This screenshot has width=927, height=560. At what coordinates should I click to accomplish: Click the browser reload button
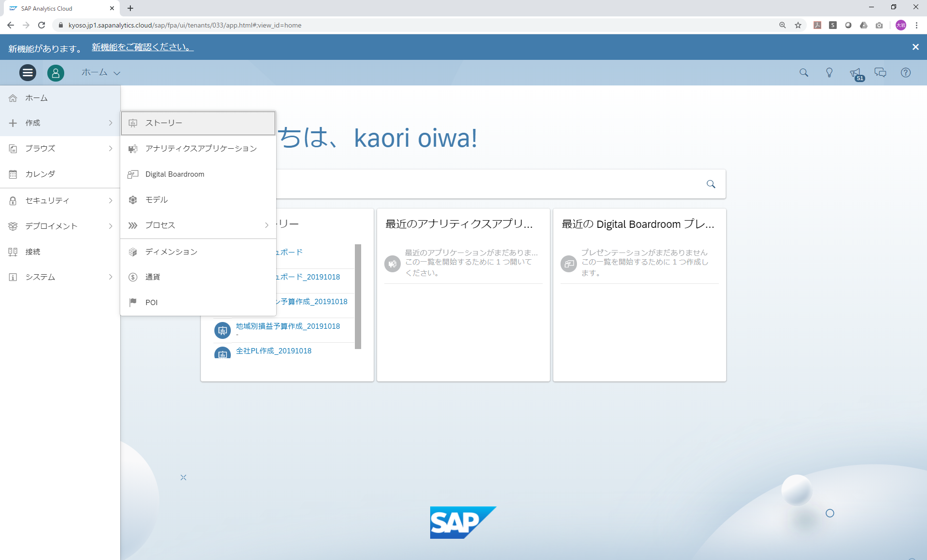pyautogui.click(x=42, y=25)
